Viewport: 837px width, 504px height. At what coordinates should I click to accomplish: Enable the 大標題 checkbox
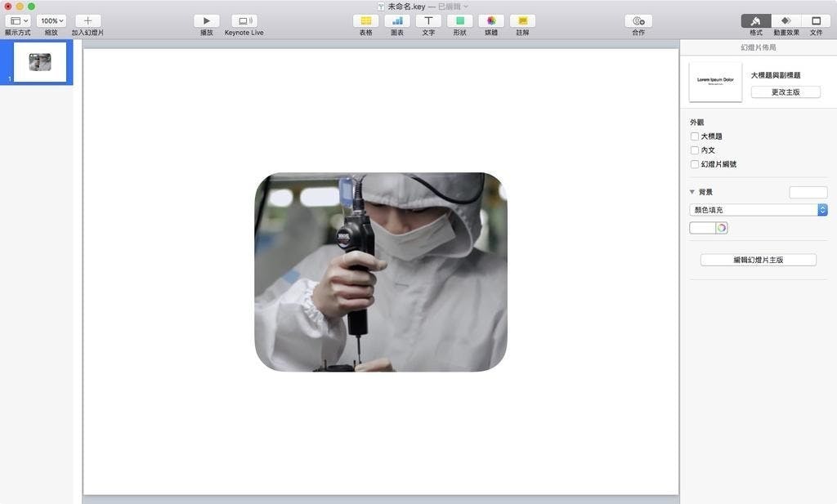695,136
